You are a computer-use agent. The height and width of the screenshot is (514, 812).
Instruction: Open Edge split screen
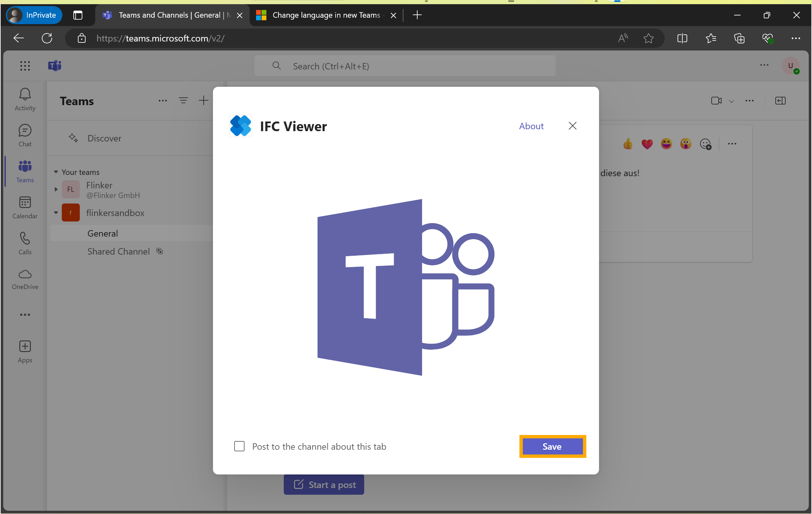(x=682, y=38)
